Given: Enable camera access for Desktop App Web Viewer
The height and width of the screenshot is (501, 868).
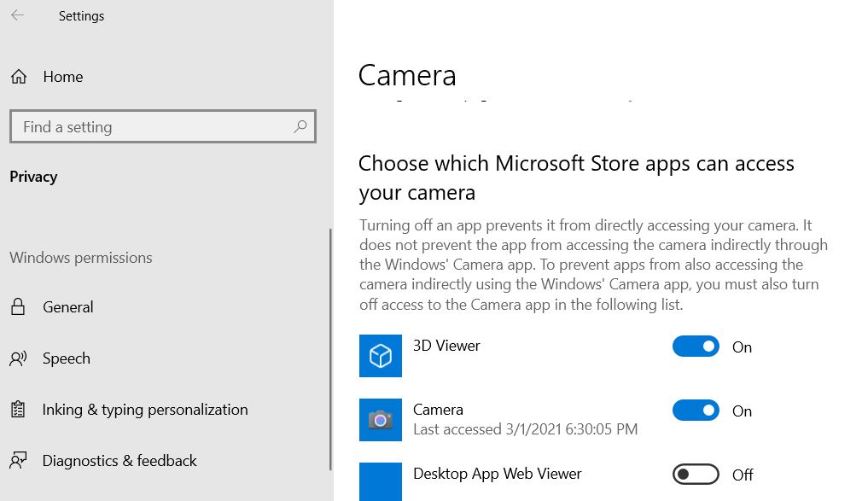Looking at the screenshot, I should pyautogui.click(x=696, y=475).
